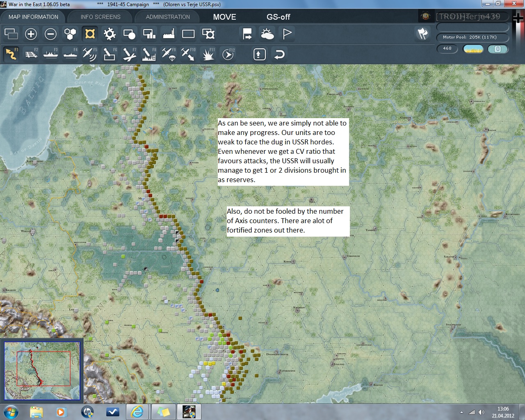Image resolution: width=525 pixels, height=420 pixels.
Task: Select the F4 amphibious transport mode
Action: [70, 54]
